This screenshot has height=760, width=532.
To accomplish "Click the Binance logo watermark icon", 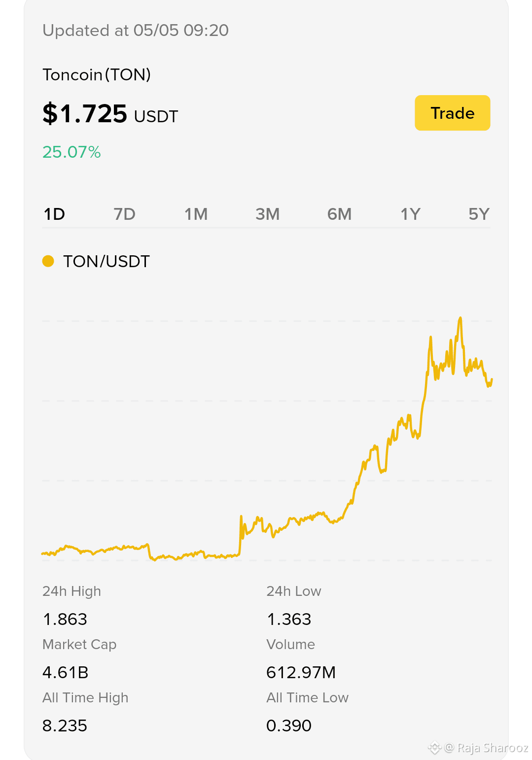I will pos(434,748).
